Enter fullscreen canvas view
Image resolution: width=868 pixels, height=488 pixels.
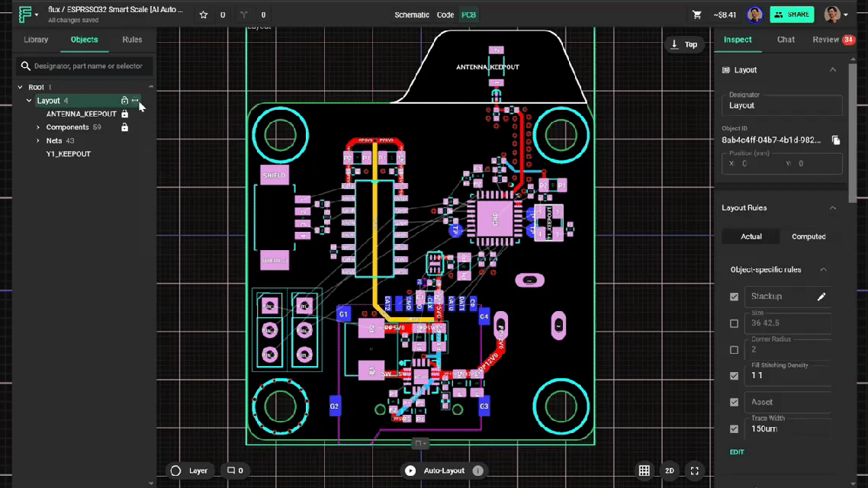[x=694, y=470]
